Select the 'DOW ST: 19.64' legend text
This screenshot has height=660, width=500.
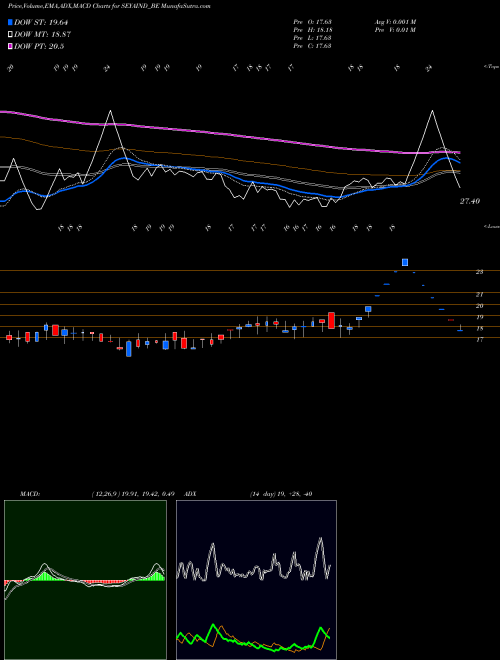[x=41, y=22]
